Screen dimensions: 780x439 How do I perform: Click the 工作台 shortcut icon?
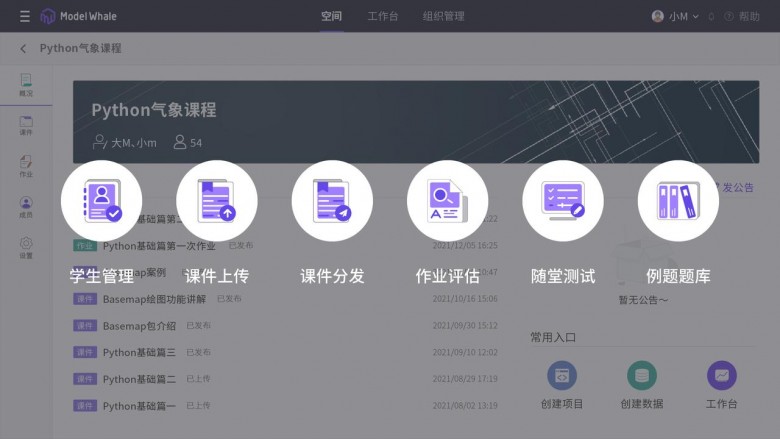pos(721,375)
